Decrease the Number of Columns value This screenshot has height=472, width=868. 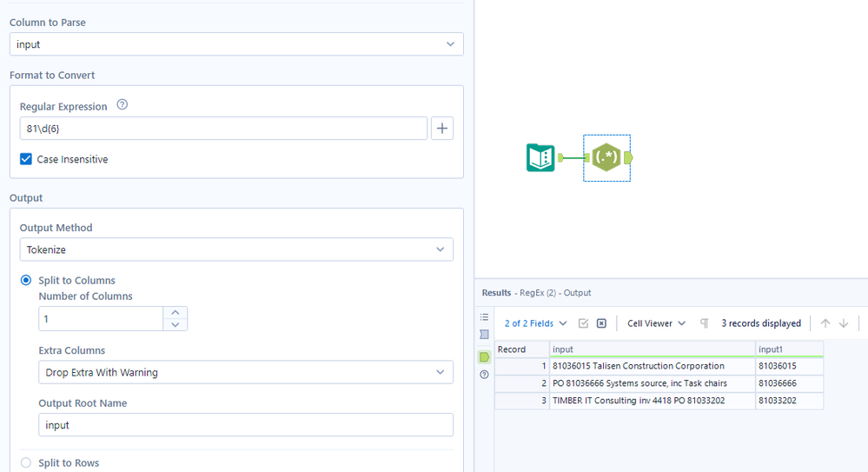pos(176,325)
